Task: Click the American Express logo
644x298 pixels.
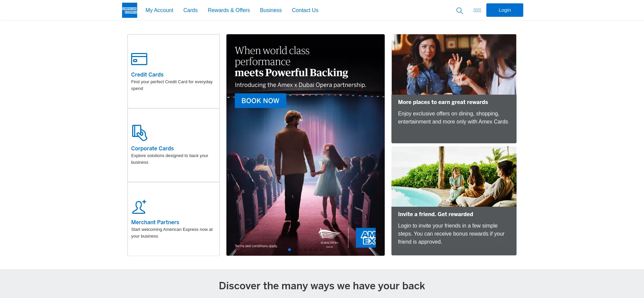Action: point(129,10)
